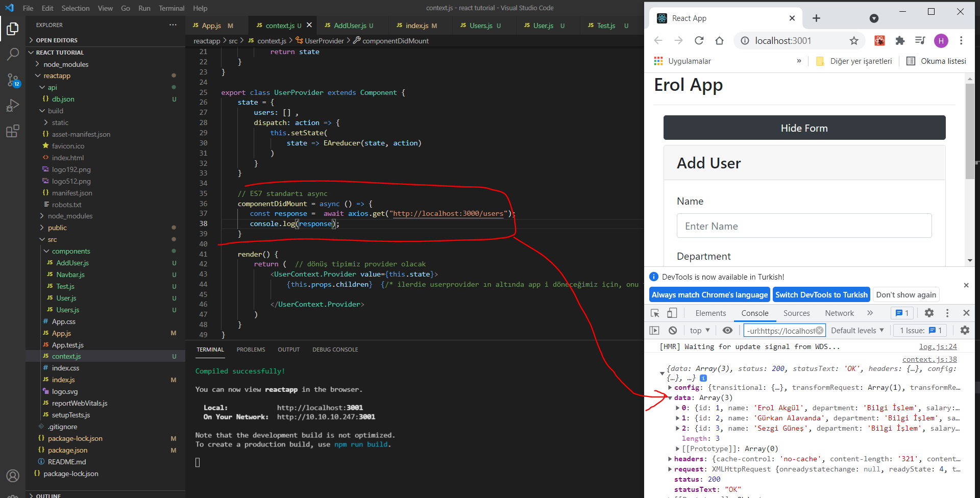
Task: Click the Hide Form button
Action: [x=804, y=128]
